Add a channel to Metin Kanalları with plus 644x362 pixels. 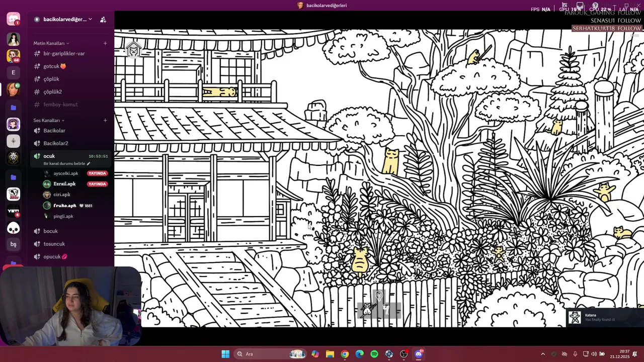[x=105, y=43]
